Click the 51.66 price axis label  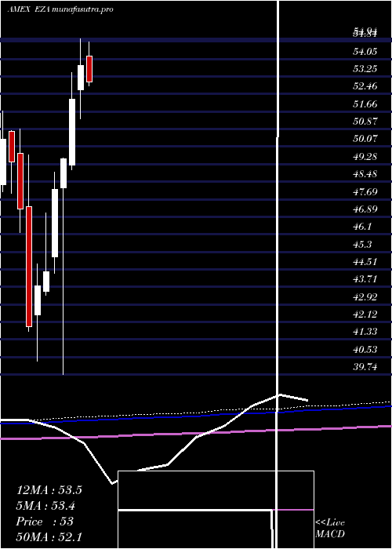[365, 104]
